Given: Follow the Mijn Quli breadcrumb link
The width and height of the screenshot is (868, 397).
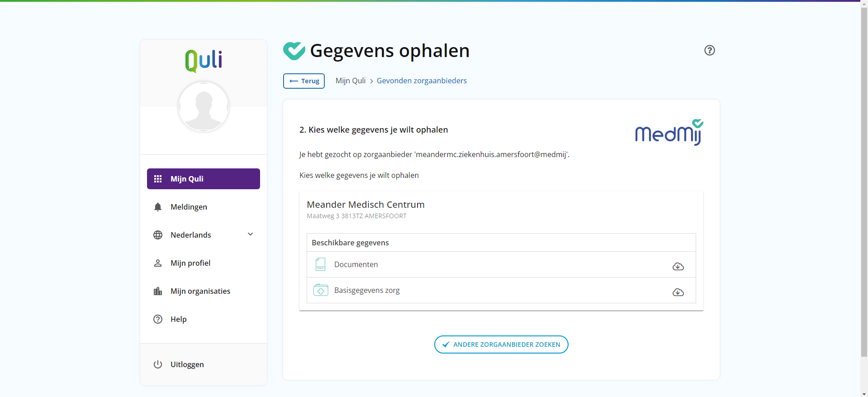Looking at the screenshot, I should [351, 81].
